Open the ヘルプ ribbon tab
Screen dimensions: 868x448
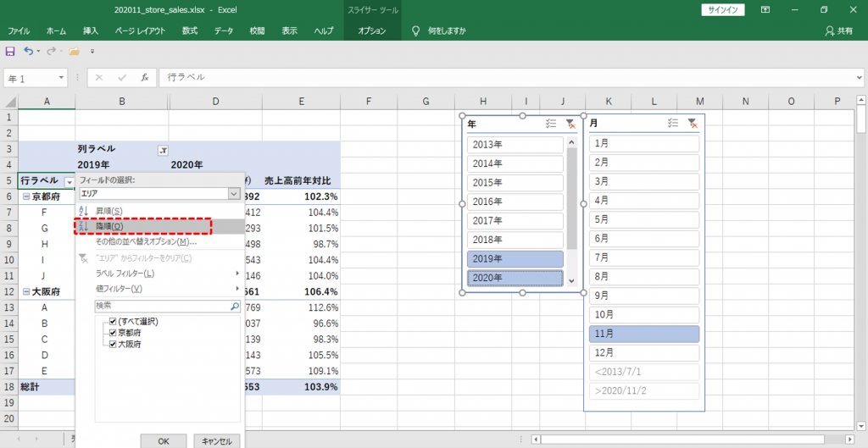tap(323, 31)
